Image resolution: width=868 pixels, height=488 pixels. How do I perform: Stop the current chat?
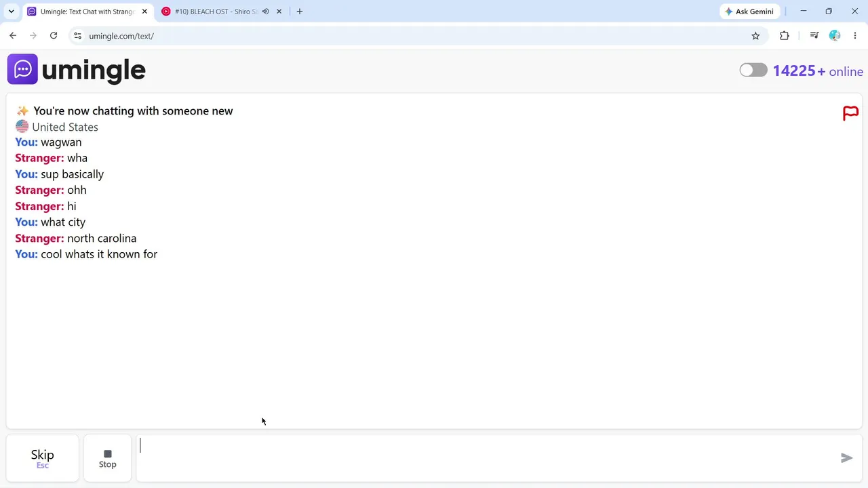(x=107, y=458)
